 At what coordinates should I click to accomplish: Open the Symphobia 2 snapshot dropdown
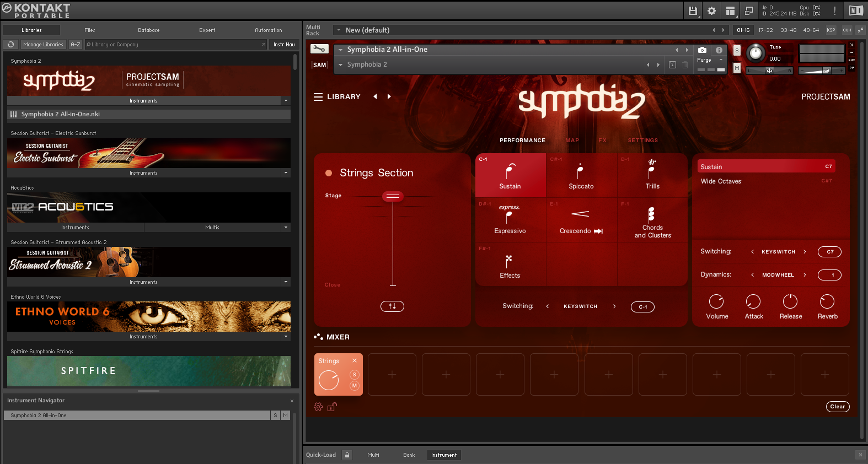(x=340, y=64)
